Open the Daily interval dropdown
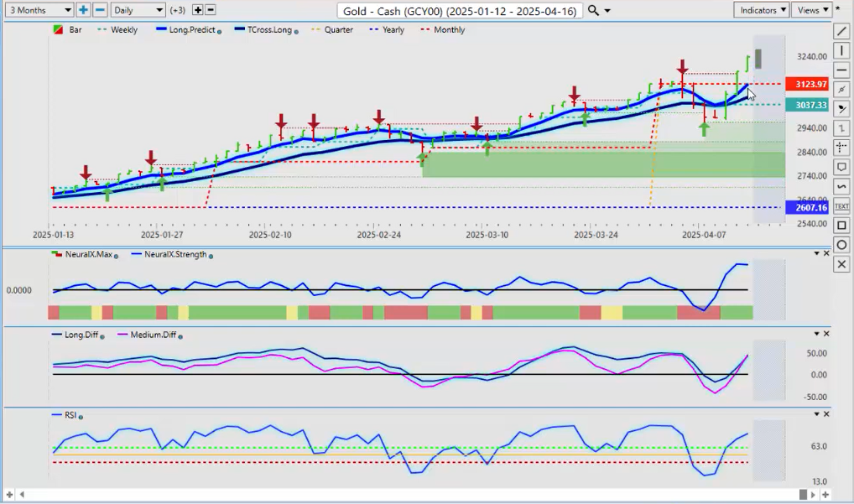The width and height of the screenshot is (854, 504). [x=138, y=10]
